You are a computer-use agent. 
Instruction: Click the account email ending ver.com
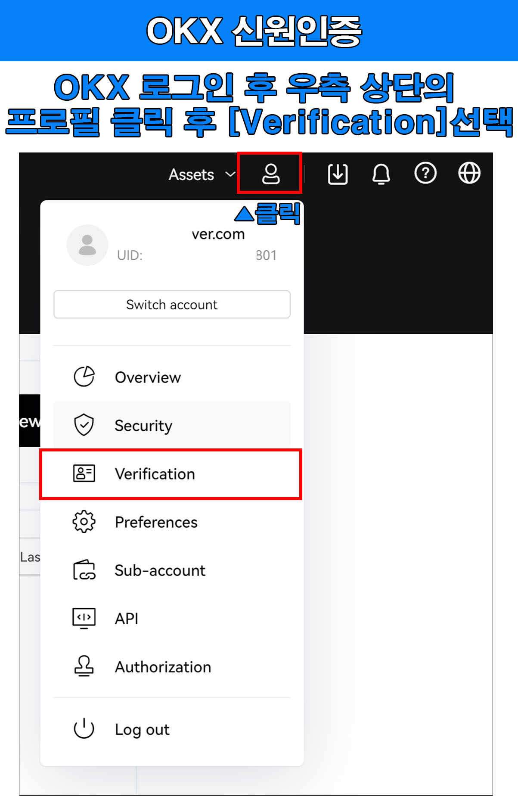click(x=218, y=234)
